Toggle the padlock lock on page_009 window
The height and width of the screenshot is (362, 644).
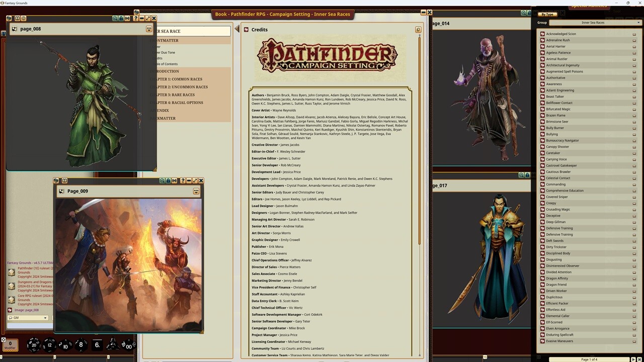(x=168, y=180)
